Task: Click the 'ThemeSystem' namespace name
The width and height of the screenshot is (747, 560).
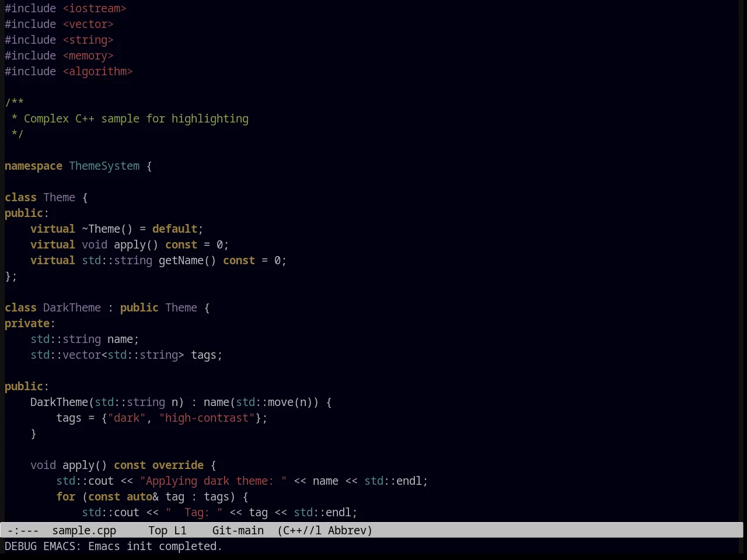Action: (x=104, y=166)
